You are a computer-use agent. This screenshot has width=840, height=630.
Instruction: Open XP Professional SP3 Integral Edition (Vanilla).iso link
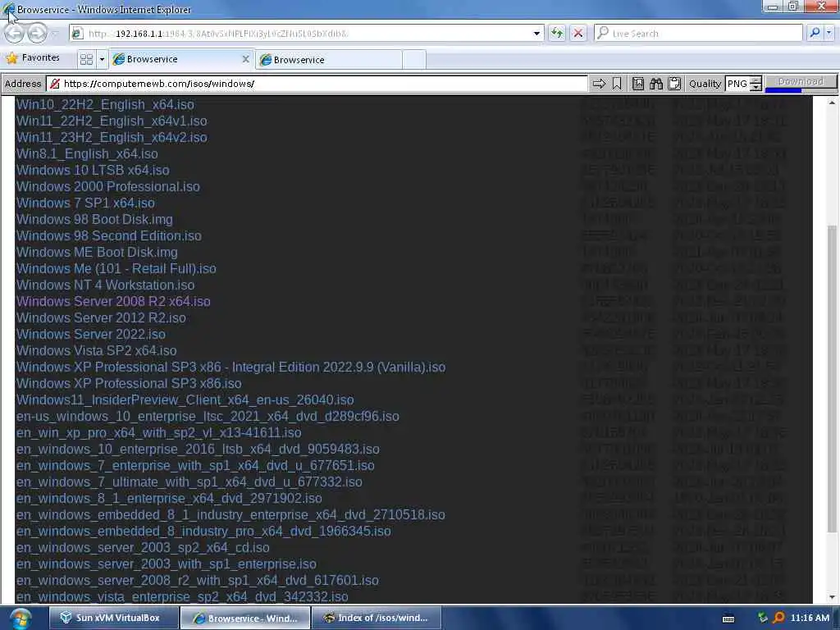click(x=231, y=367)
